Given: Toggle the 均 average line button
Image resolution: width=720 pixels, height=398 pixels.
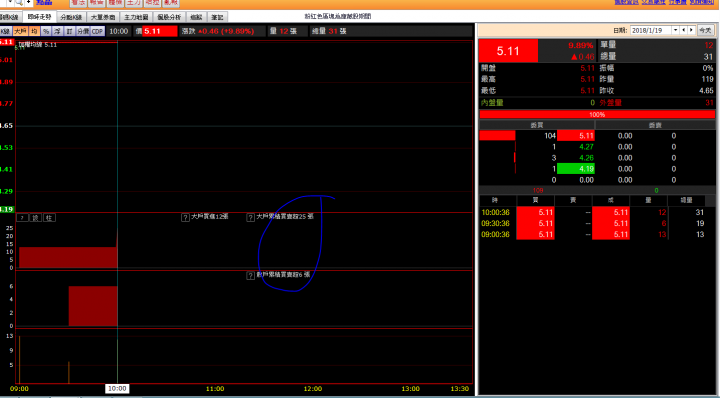Looking at the screenshot, I should (34, 31).
